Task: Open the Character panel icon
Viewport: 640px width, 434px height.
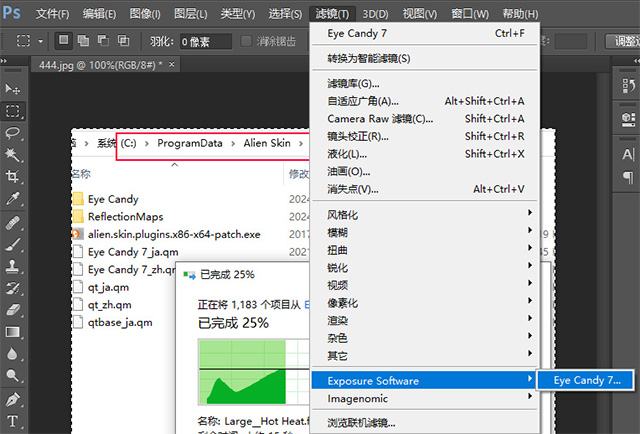Action: pyautogui.click(x=628, y=155)
